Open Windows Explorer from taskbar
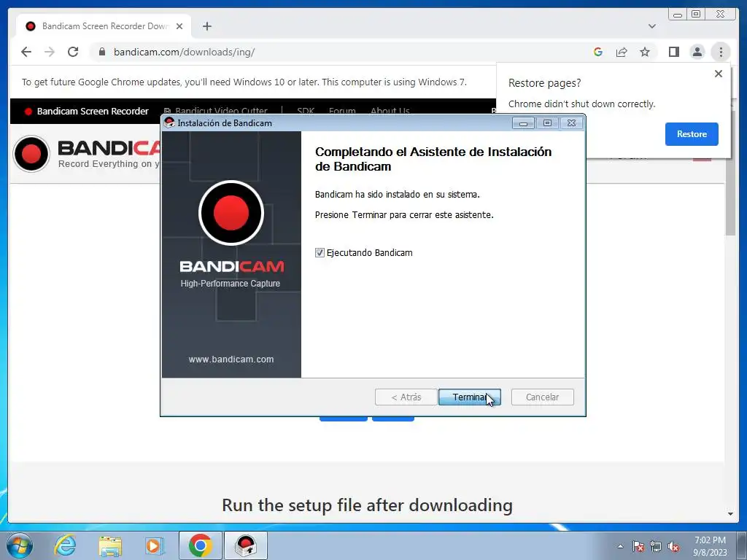This screenshot has height=560, width=747. pyautogui.click(x=110, y=545)
